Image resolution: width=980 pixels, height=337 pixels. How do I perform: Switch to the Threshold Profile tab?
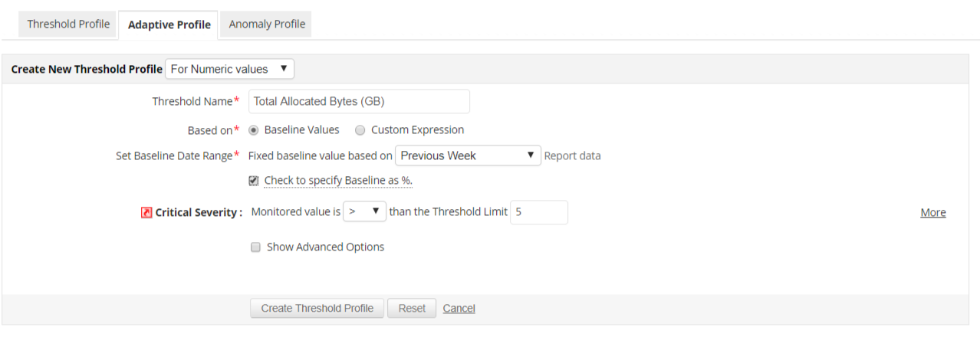pos(68,24)
